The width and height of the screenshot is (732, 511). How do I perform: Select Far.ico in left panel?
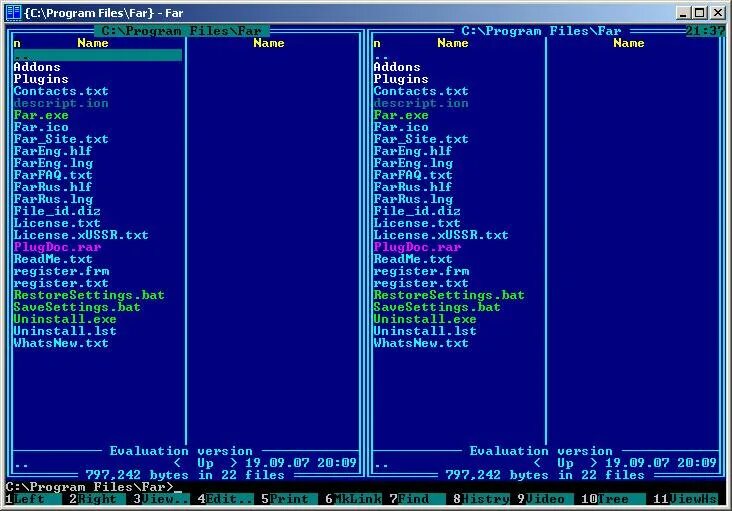tap(41, 127)
